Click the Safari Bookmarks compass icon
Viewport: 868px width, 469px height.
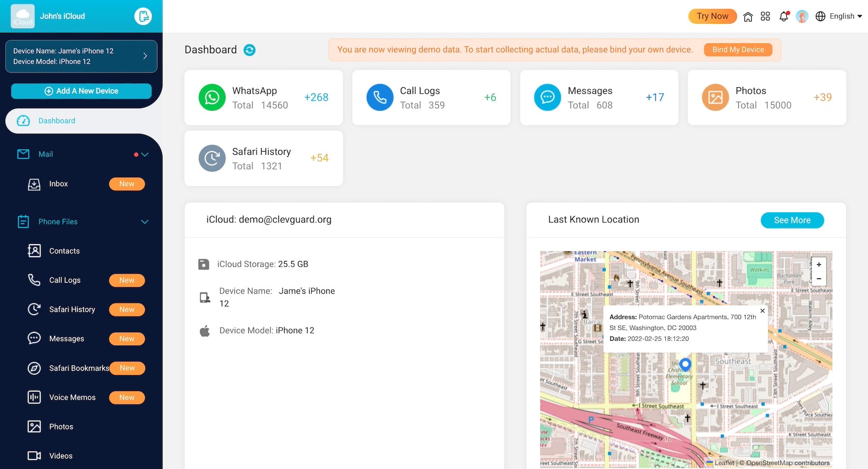click(x=34, y=368)
